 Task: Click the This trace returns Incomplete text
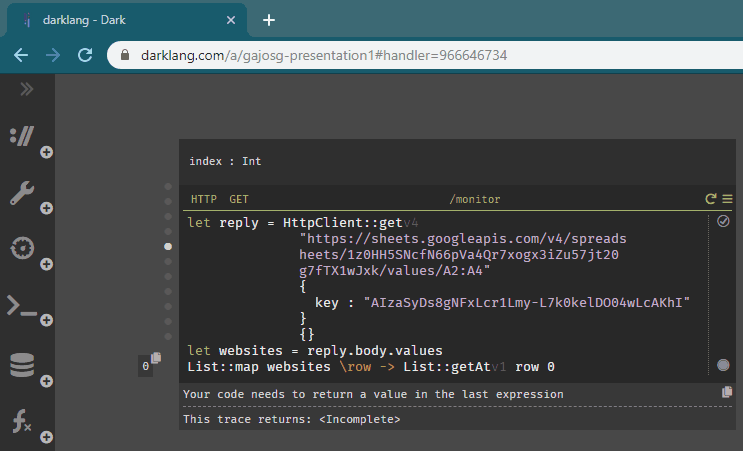291,419
